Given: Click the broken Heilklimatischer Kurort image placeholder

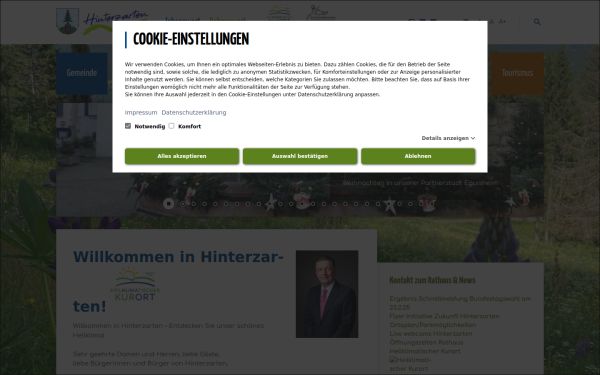Looking at the screenshot, I should click(410, 364).
